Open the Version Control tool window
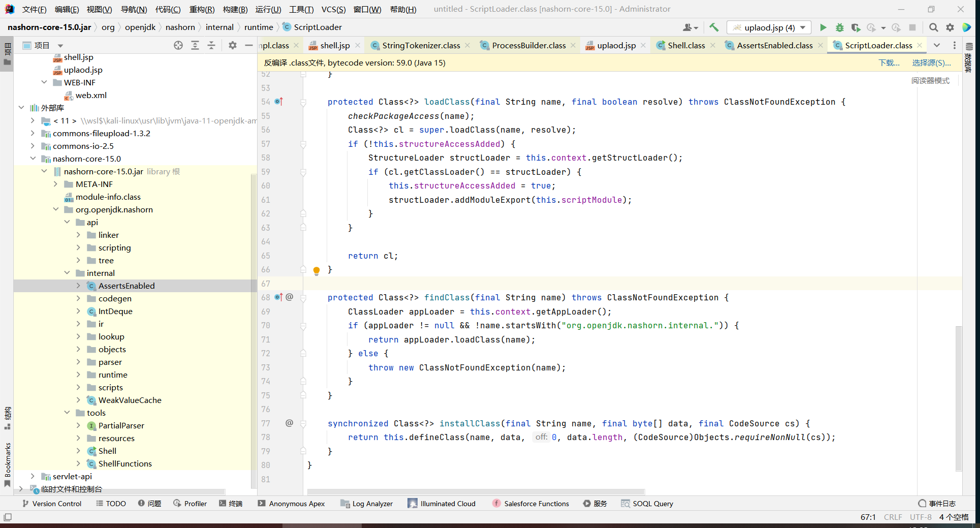 pyautogui.click(x=51, y=504)
